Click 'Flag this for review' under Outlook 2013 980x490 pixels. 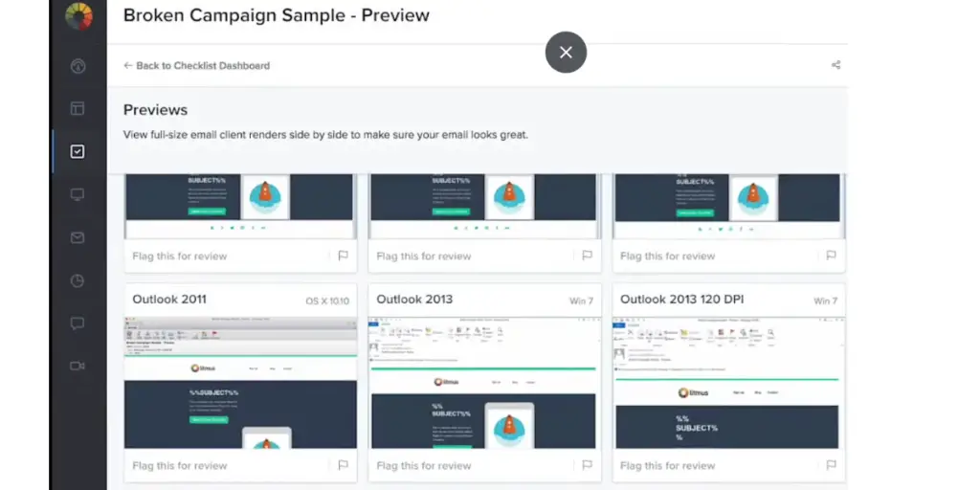pyautogui.click(x=424, y=466)
